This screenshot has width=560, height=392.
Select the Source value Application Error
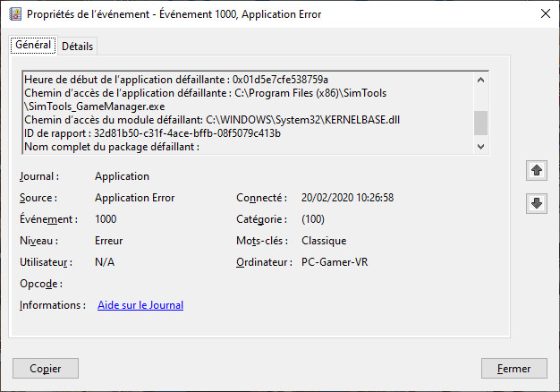[134, 198]
